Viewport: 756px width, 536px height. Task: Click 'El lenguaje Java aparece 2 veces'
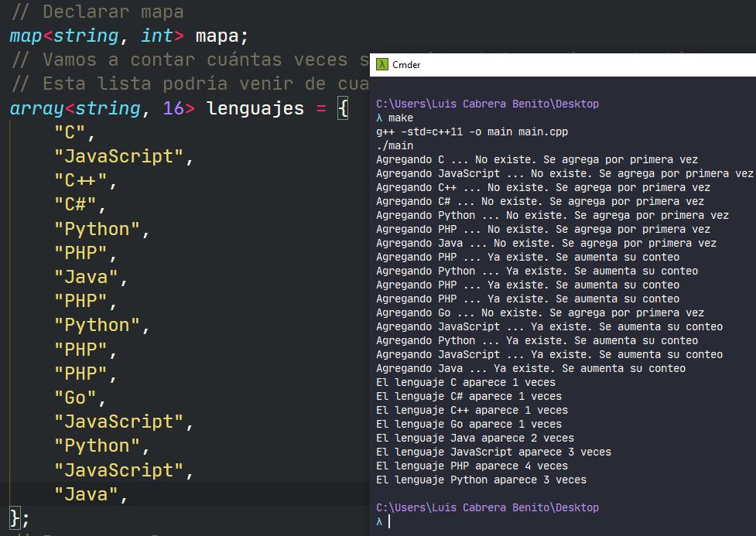click(x=475, y=439)
